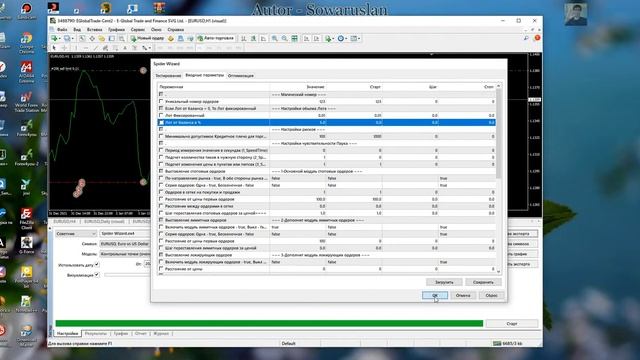The image size is (640, 360).
Task: Switch to the Оптимизация tab in dialog
Action: [x=240, y=76]
